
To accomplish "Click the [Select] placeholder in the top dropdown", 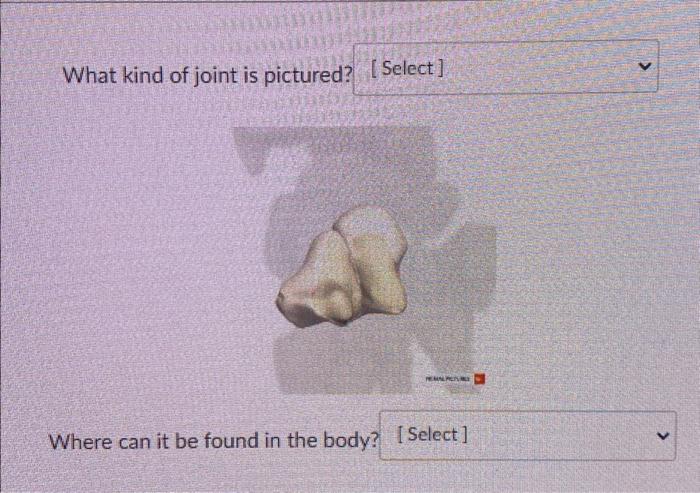I will (407, 68).
